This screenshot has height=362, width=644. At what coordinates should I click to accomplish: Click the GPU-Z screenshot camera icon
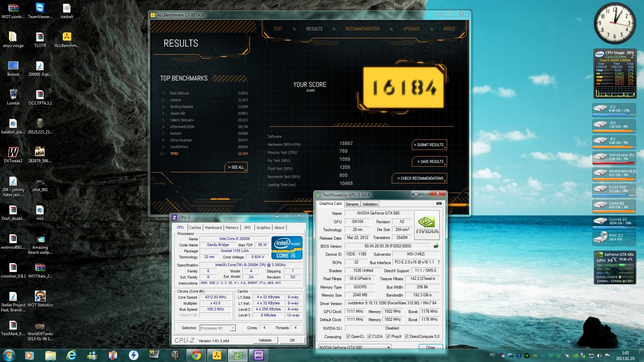pyautogui.click(x=439, y=203)
